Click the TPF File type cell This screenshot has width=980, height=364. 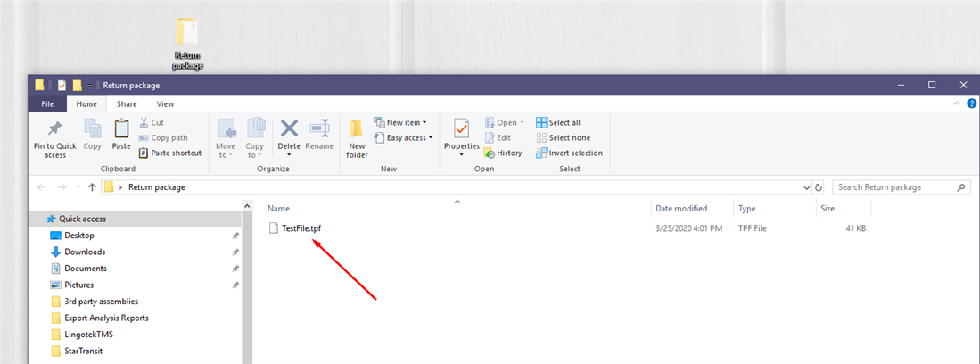[752, 228]
